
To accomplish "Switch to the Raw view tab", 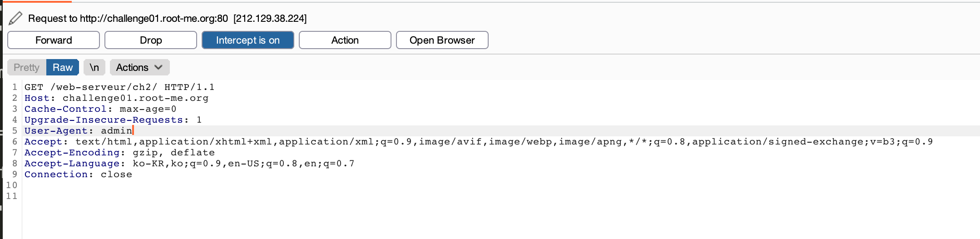I will [x=63, y=67].
